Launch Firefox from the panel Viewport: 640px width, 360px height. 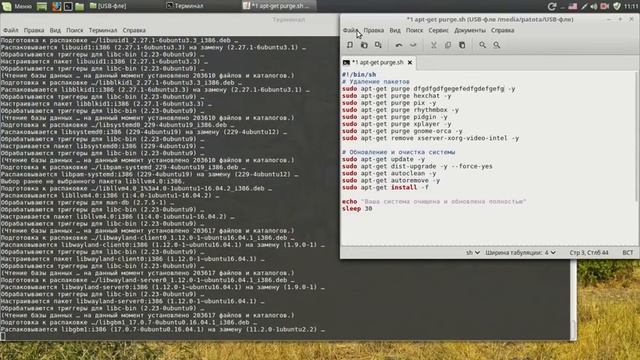pyautogui.click(x=56, y=6)
